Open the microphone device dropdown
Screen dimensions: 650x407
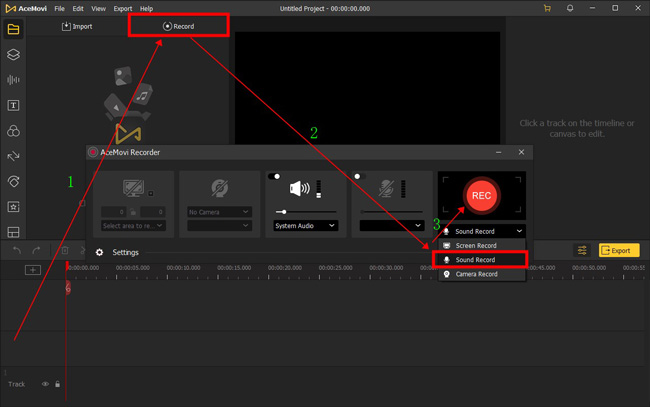pyautogui.click(x=392, y=225)
